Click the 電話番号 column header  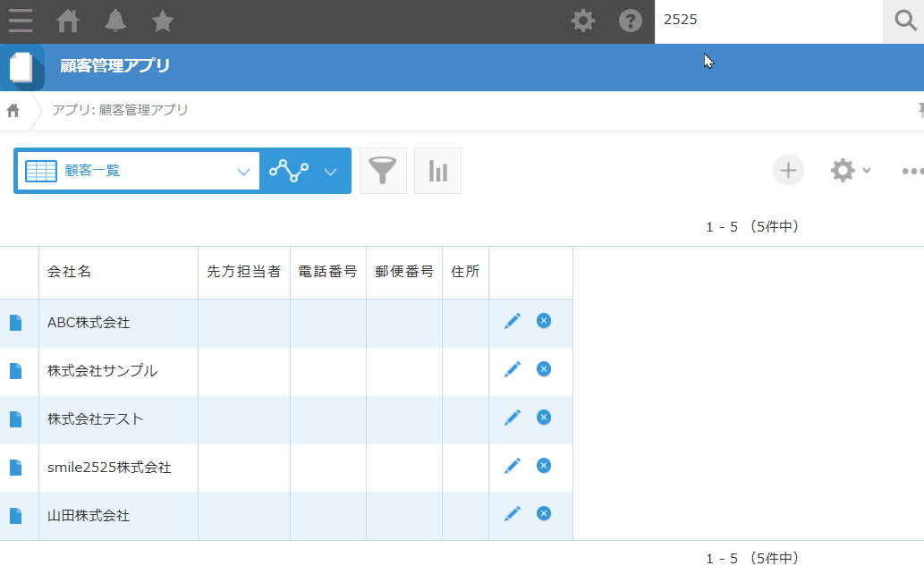coord(327,271)
